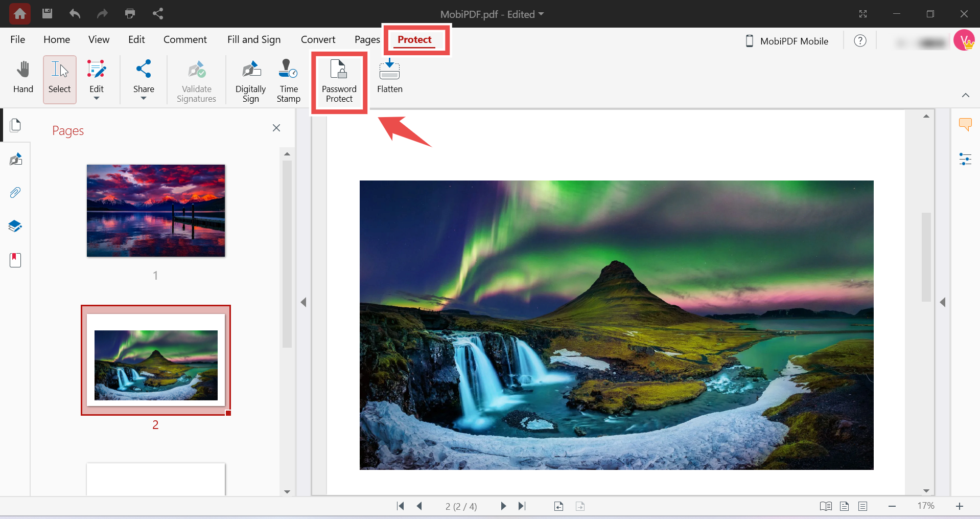
Task: Close the Pages panel
Action: pyautogui.click(x=276, y=128)
